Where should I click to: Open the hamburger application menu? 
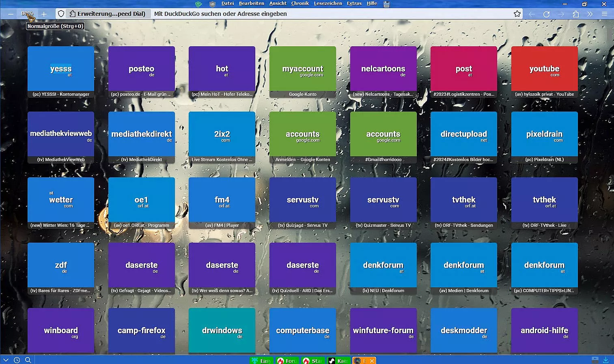(x=604, y=14)
